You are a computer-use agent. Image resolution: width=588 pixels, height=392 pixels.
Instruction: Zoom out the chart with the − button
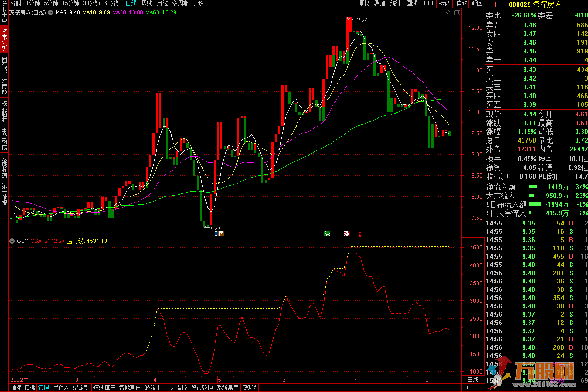478,387
